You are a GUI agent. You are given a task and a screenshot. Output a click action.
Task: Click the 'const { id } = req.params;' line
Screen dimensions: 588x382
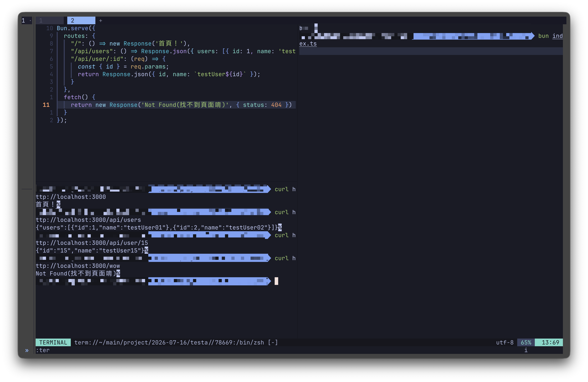coord(123,66)
